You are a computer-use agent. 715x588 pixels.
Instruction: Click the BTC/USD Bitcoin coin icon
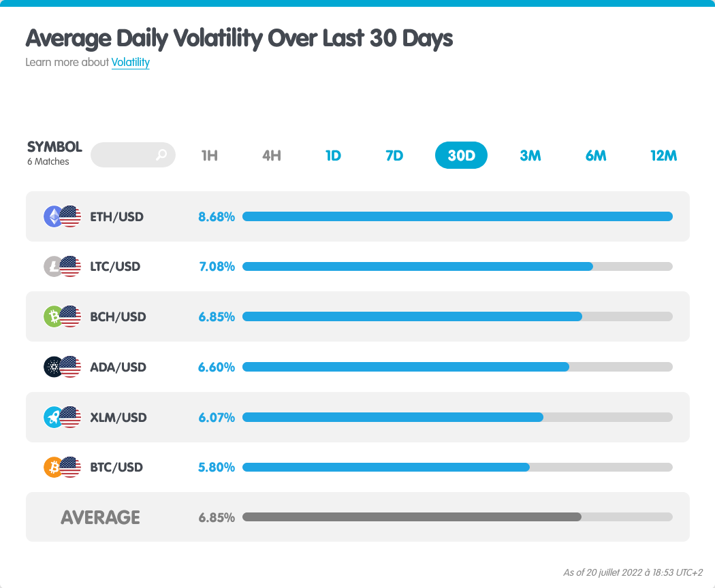point(52,468)
